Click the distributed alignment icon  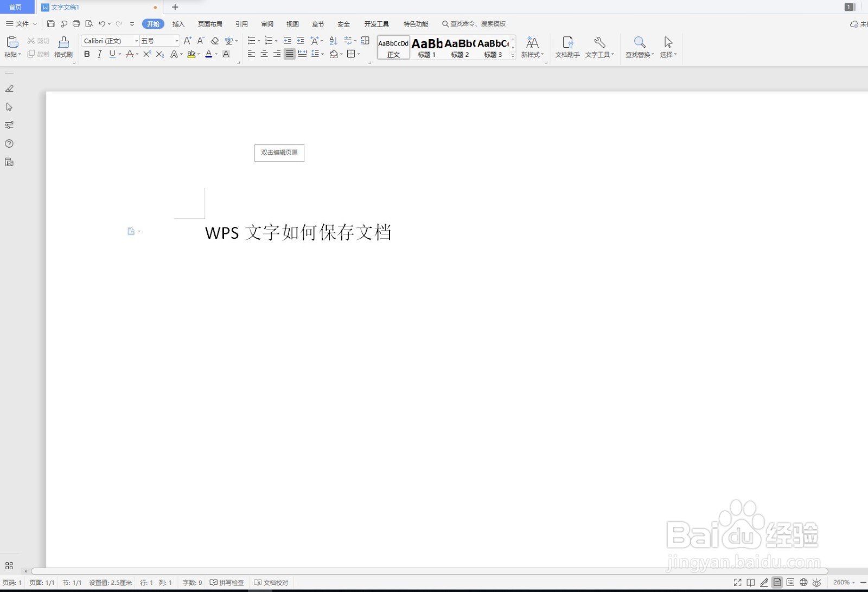(x=302, y=54)
